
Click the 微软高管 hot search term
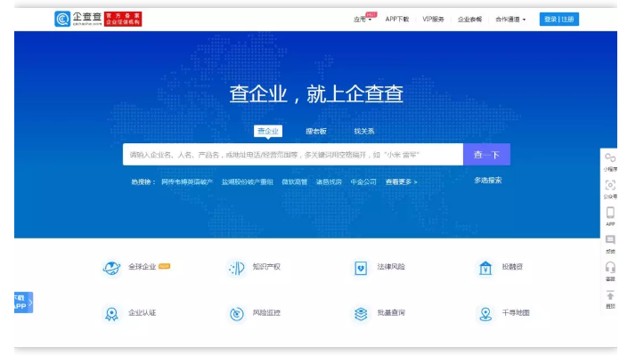pyautogui.click(x=295, y=182)
